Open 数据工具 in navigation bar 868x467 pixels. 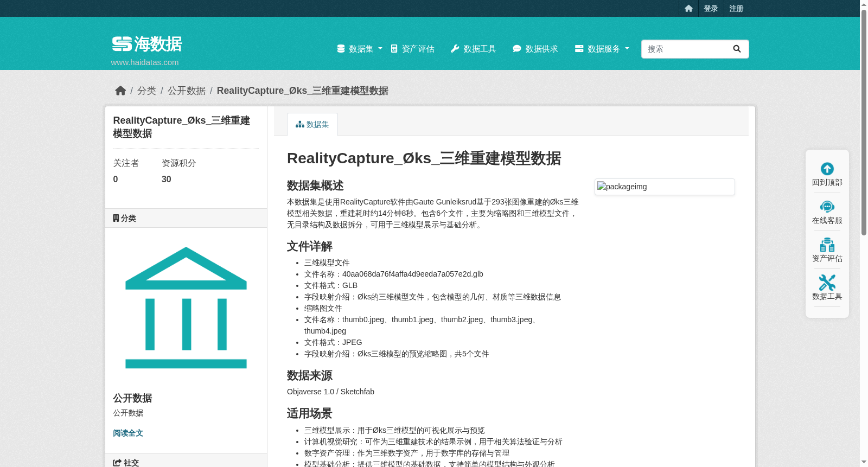474,49
